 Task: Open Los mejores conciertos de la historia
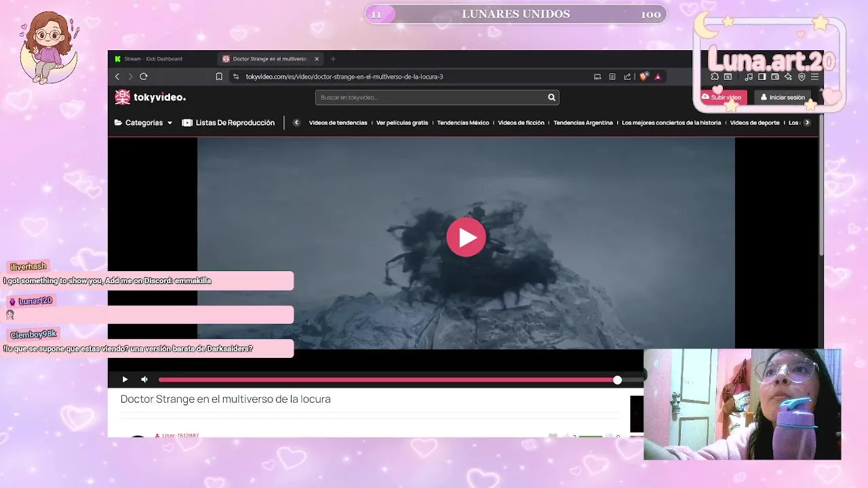click(x=671, y=123)
